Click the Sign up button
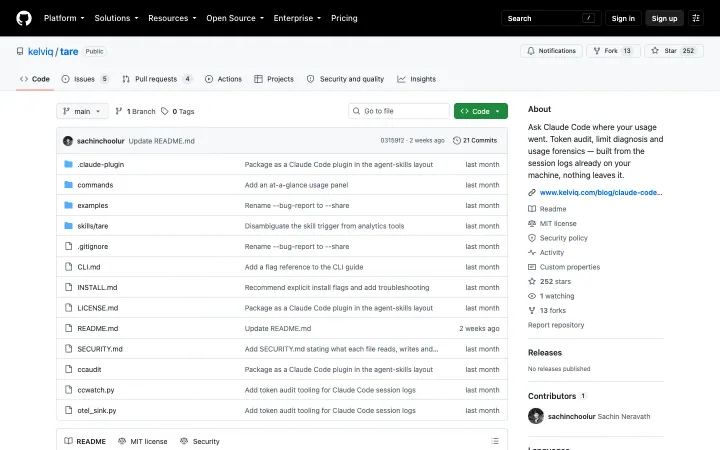Viewport: 720px width, 450px height. tap(664, 18)
